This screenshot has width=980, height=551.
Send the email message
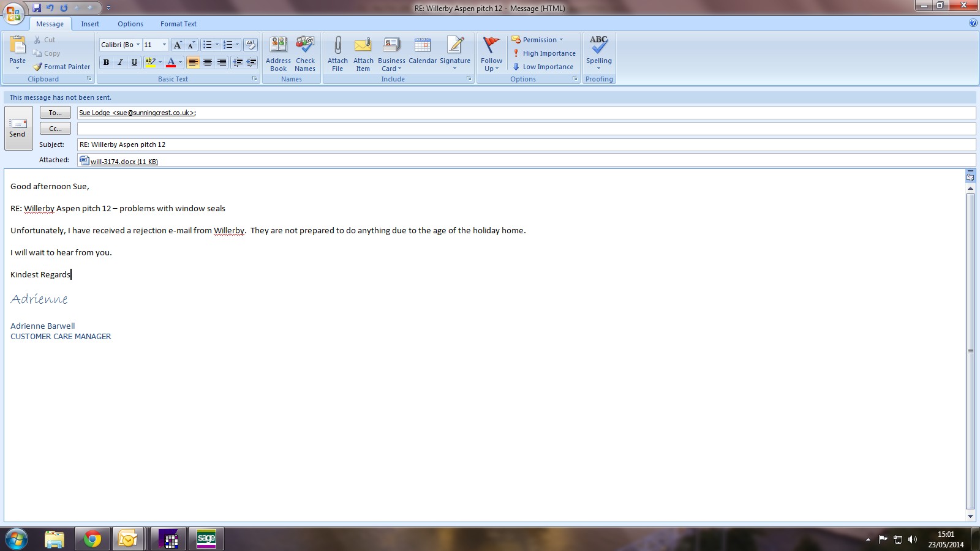coord(18,128)
